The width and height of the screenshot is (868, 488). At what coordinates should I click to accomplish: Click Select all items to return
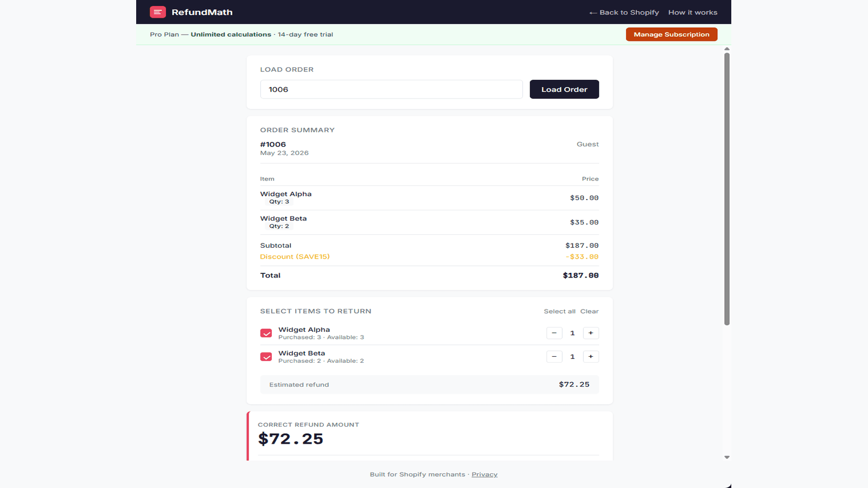[x=560, y=311]
